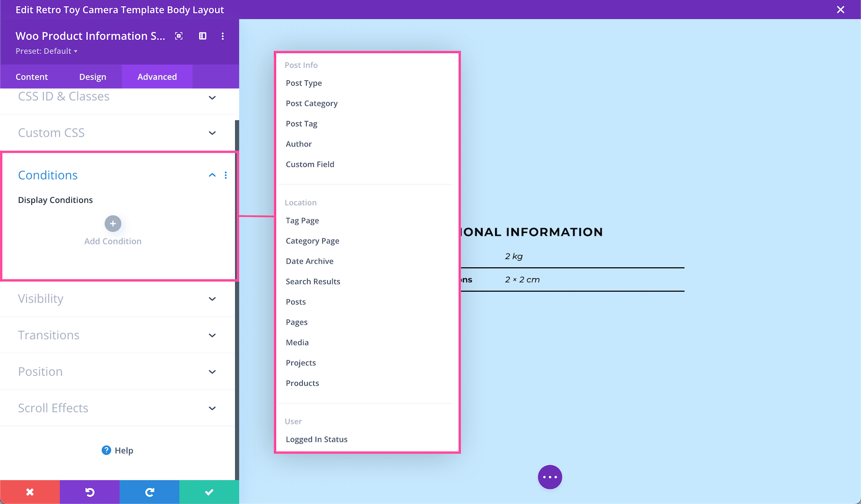Select Logged In Status condition

point(317,439)
